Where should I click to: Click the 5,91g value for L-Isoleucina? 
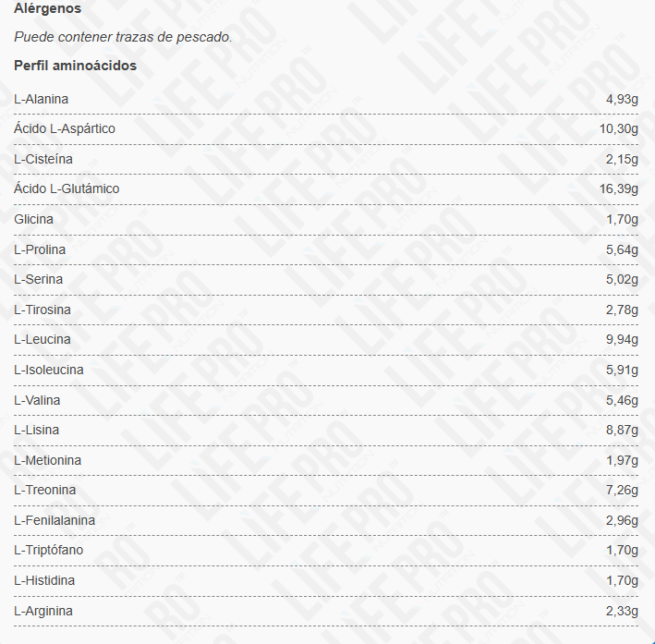tap(622, 370)
